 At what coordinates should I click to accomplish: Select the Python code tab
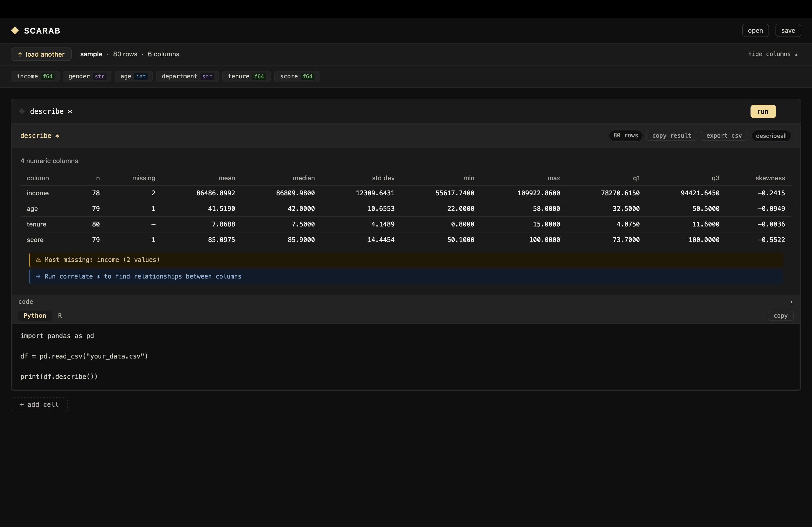(x=35, y=316)
